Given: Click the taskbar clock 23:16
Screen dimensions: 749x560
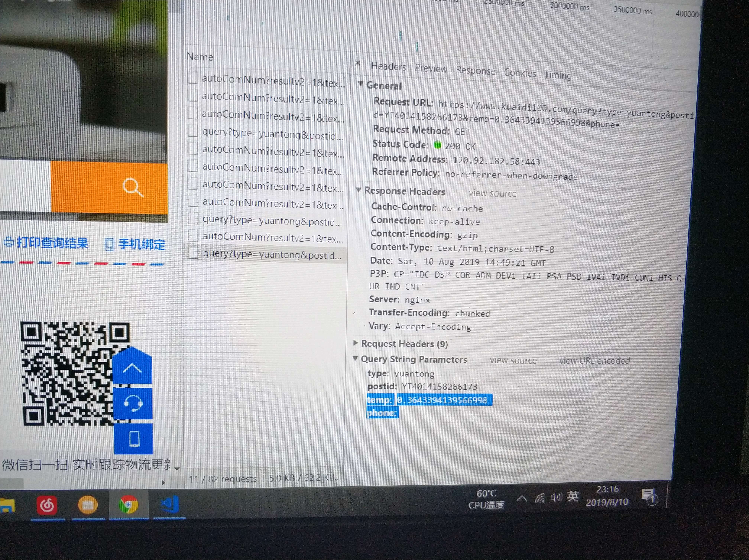Looking at the screenshot, I should click(x=607, y=489).
